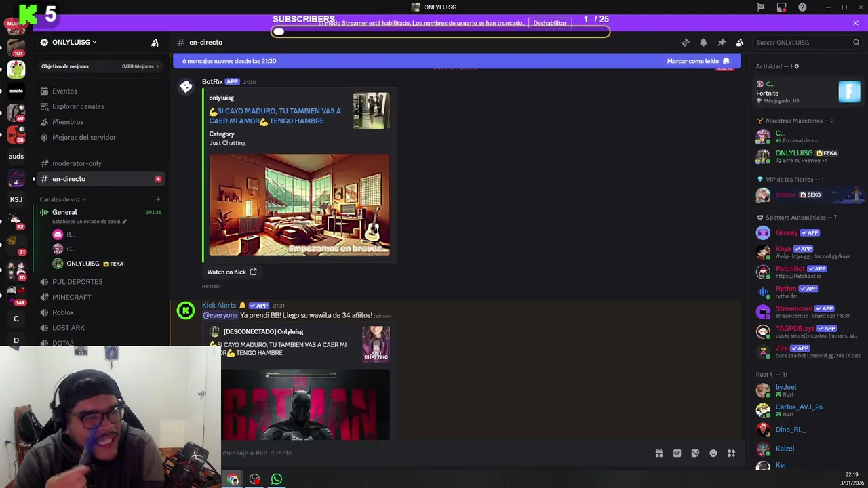Open the server with 60 badge
Screen dimensions: 868x488
[16, 112]
